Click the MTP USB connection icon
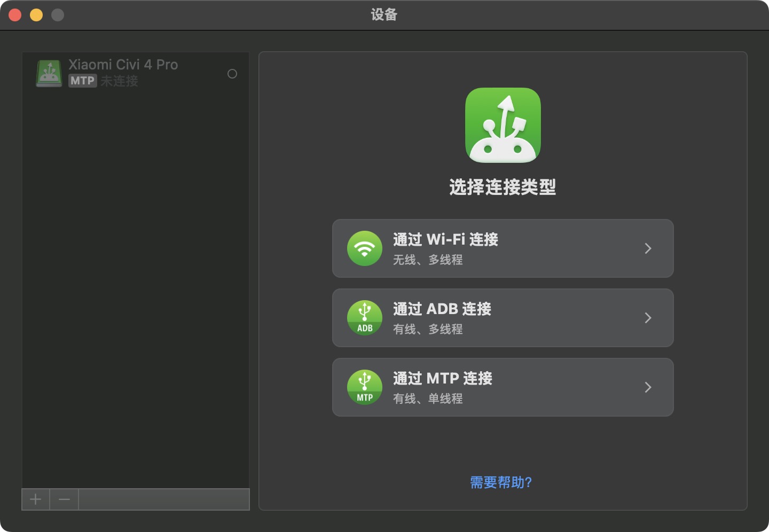The image size is (769, 532). coord(365,387)
